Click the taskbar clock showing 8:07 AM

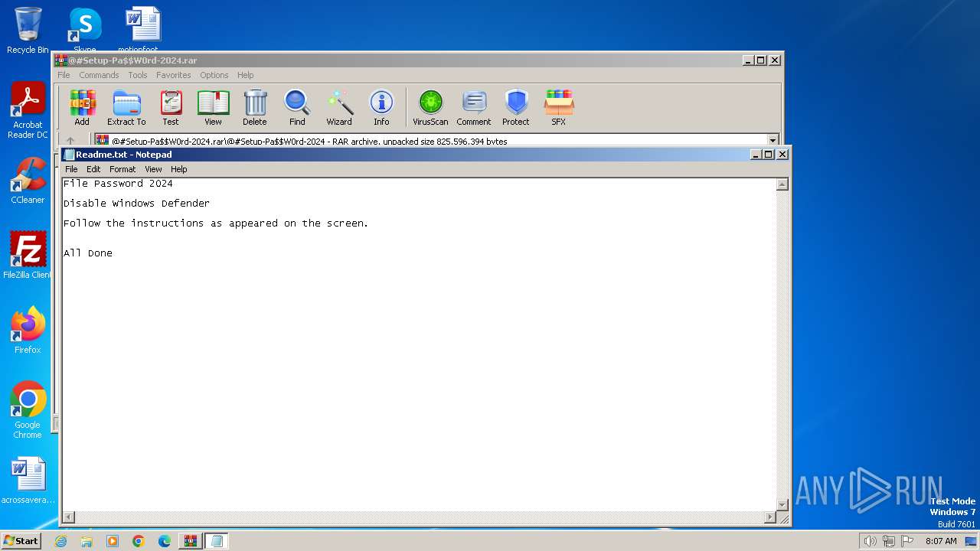click(941, 541)
